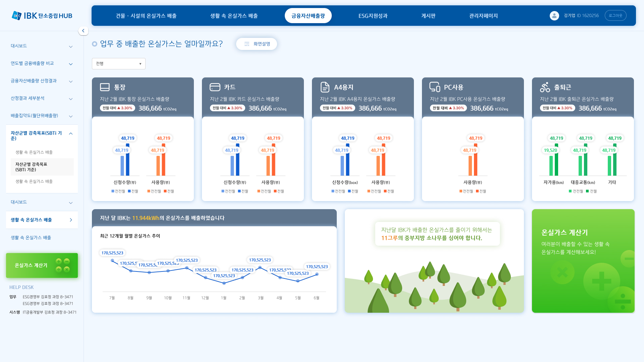Collapse the sidebar with the arrow button
The width and height of the screenshot is (644, 362).
pos(83,31)
